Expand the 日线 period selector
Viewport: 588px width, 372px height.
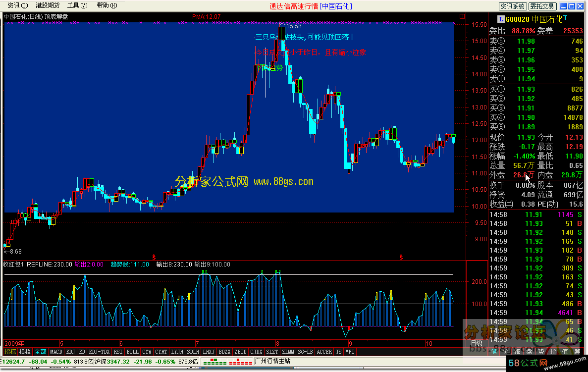pos(476,343)
